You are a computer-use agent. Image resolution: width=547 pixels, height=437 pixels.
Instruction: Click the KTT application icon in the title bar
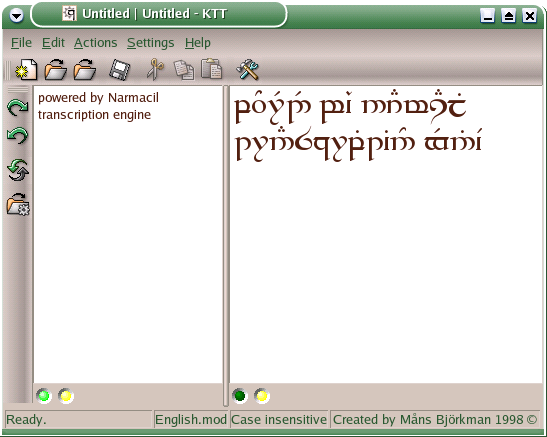(x=69, y=14)
